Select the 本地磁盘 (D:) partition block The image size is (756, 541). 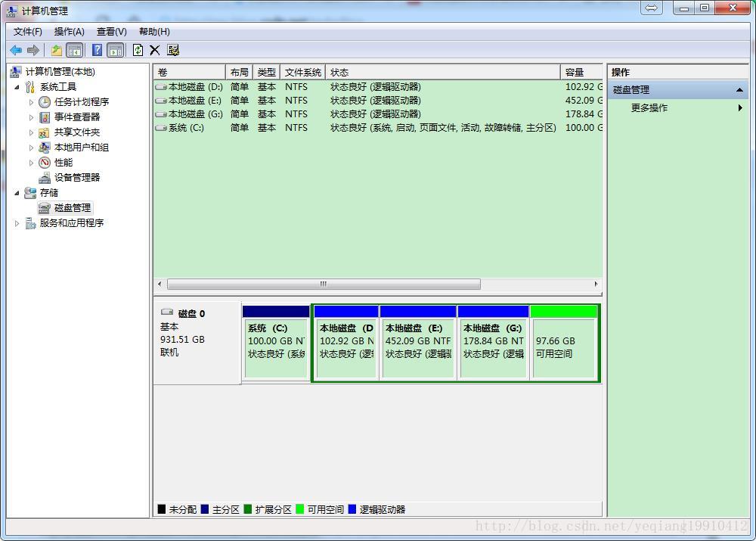point(346,343)
